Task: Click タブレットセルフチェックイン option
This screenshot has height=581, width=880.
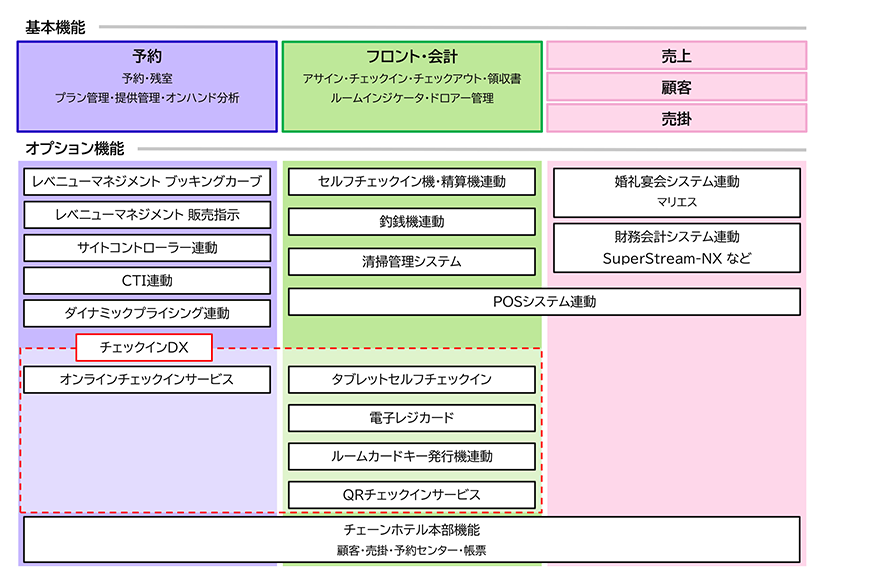Action: tap(410, 380)
